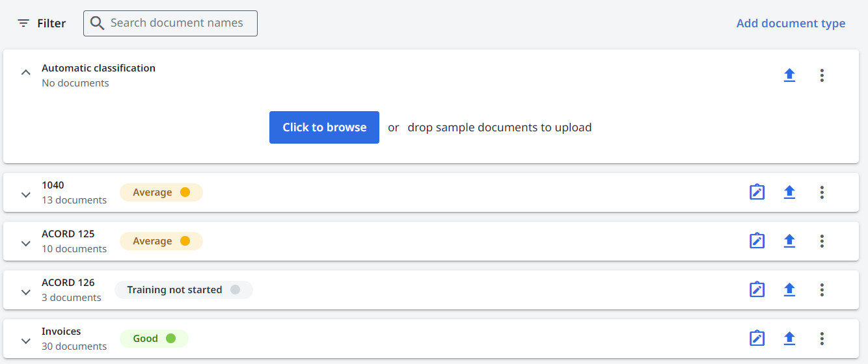This screenshot has height=364, width=868.
Task: Expand the 1040 document type
Action: (x=26, y=194)
